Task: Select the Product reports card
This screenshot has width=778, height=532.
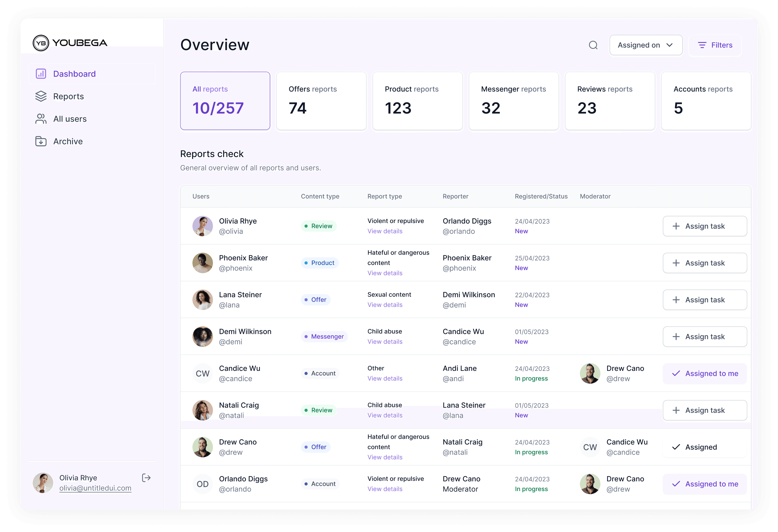Action: click(417, 101)
